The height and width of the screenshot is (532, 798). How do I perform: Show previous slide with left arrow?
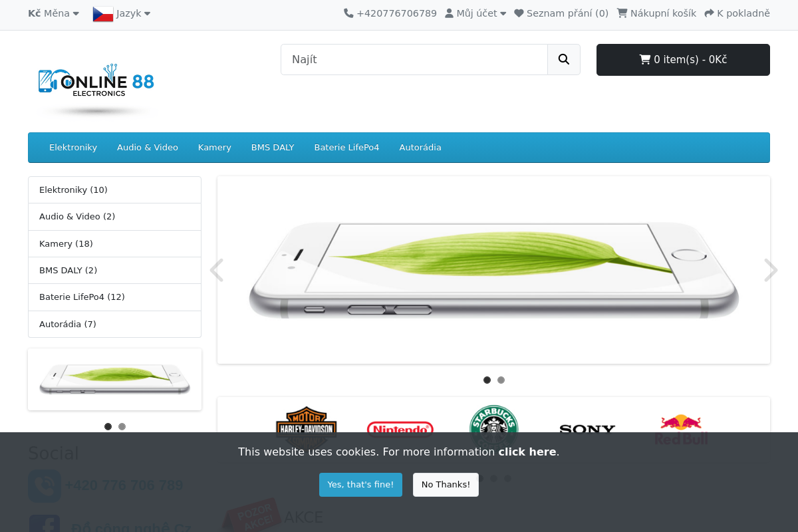click(217, 270)
